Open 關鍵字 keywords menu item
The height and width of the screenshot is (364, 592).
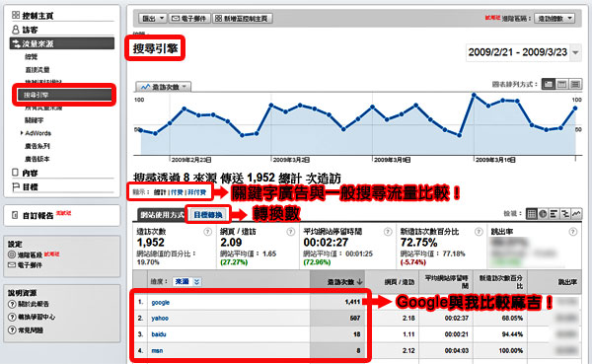(34, 120)
